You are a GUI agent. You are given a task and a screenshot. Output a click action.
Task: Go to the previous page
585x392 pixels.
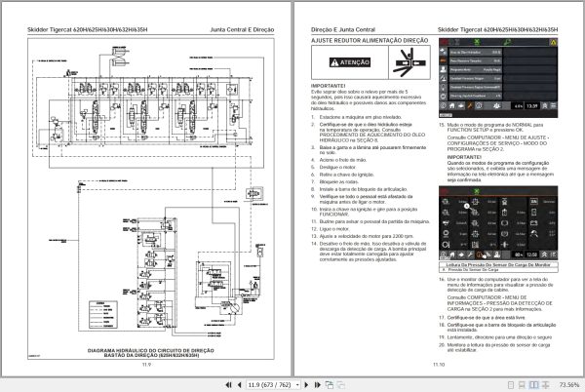(x=239, y=384)
